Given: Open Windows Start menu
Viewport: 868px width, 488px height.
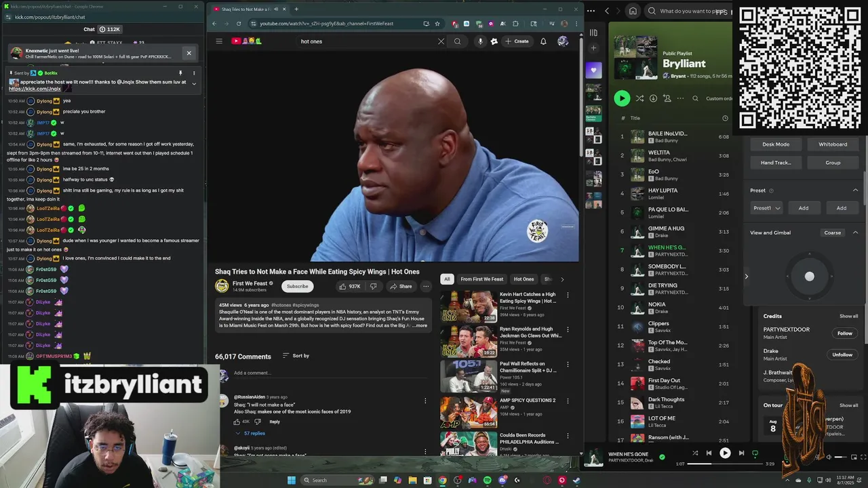Looking at the screenshot, I should click(292, 481).
